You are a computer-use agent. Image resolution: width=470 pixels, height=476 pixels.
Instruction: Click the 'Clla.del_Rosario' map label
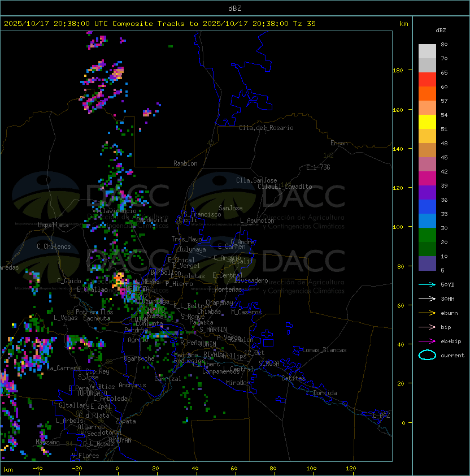(266, 128)
